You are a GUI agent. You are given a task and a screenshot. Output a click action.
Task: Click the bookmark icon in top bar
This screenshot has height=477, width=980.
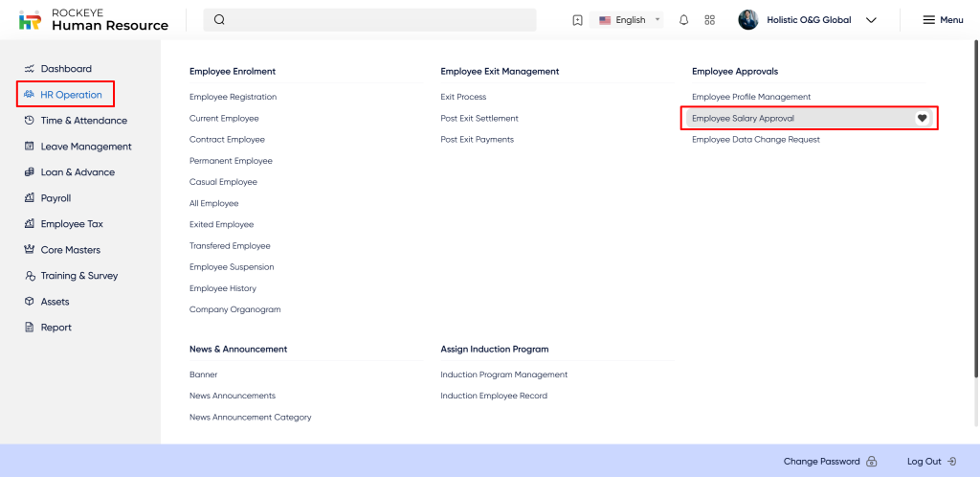pyautogui.click(x=577, y=20)
